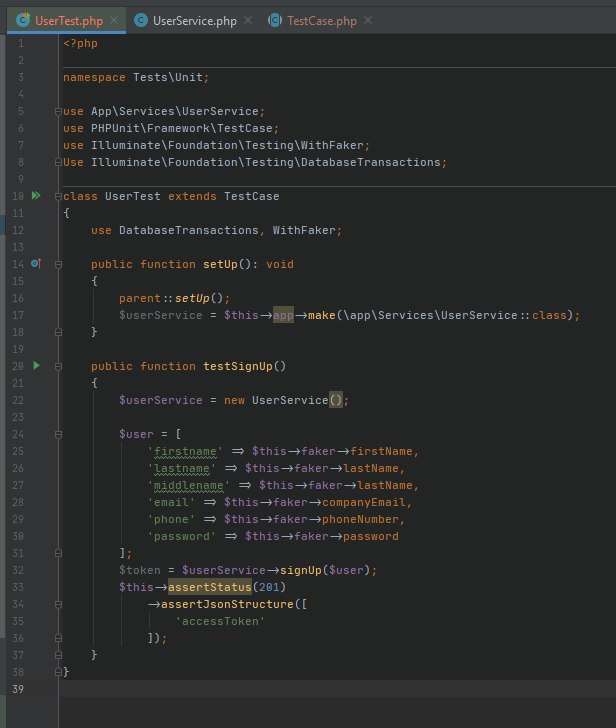Click the <?php opening tag
Screen dimensions: 616x728
pyautogui.click(x=80, y=43)
